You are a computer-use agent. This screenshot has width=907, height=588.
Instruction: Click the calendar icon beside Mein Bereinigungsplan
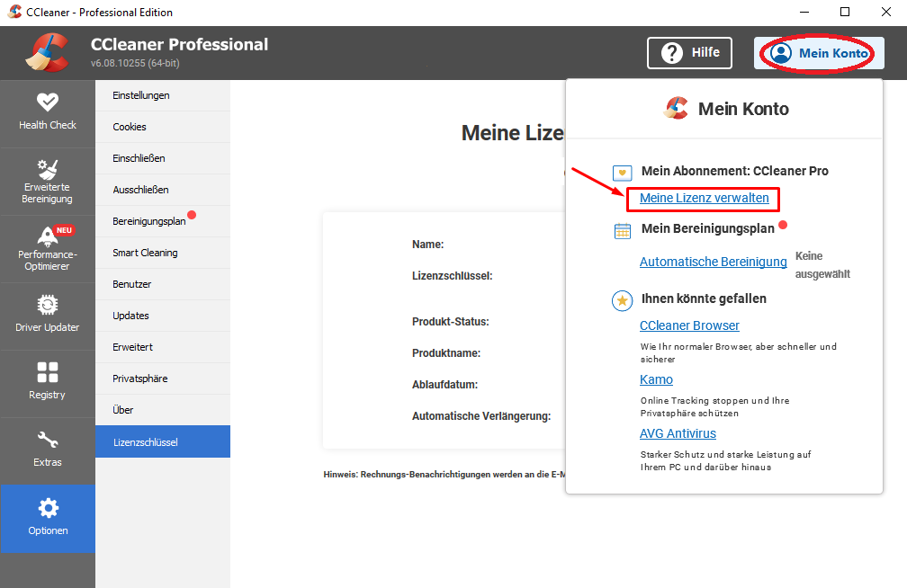click(x=623, y=231)
